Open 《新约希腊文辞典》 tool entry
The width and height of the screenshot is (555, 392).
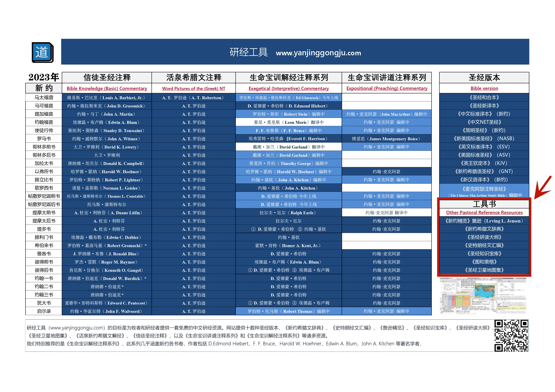pyautogui.click(x=484, y=229)
